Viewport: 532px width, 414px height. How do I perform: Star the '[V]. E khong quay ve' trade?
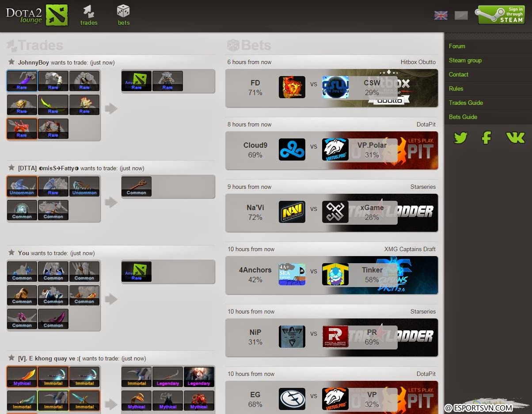(11, 358)
